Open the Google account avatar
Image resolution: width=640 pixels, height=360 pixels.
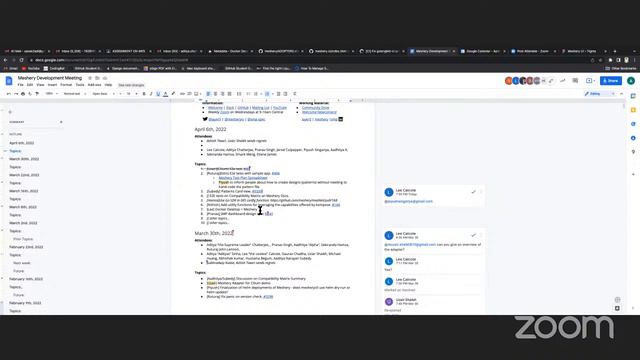click(631, 81)
